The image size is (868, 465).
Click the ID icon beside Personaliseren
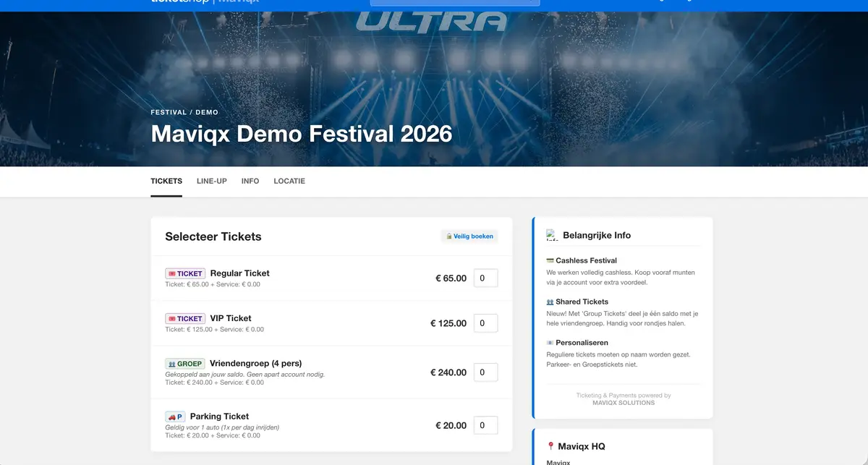(550, 342)
